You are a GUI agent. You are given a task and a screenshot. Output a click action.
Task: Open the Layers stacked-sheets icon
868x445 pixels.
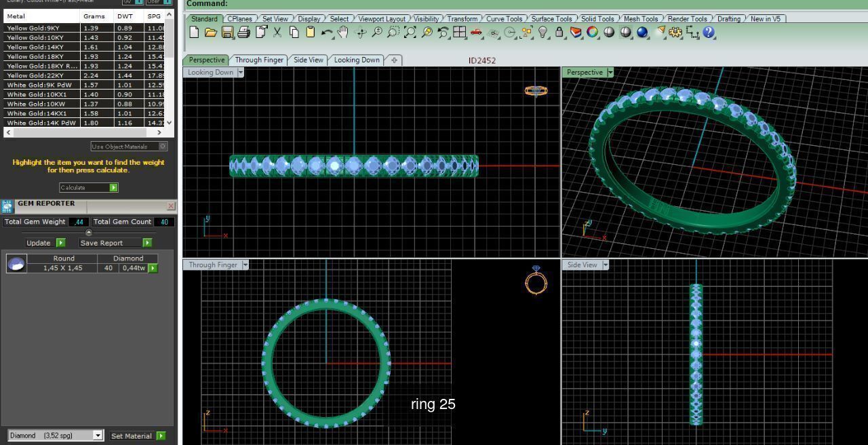click(x=576, y=32)
